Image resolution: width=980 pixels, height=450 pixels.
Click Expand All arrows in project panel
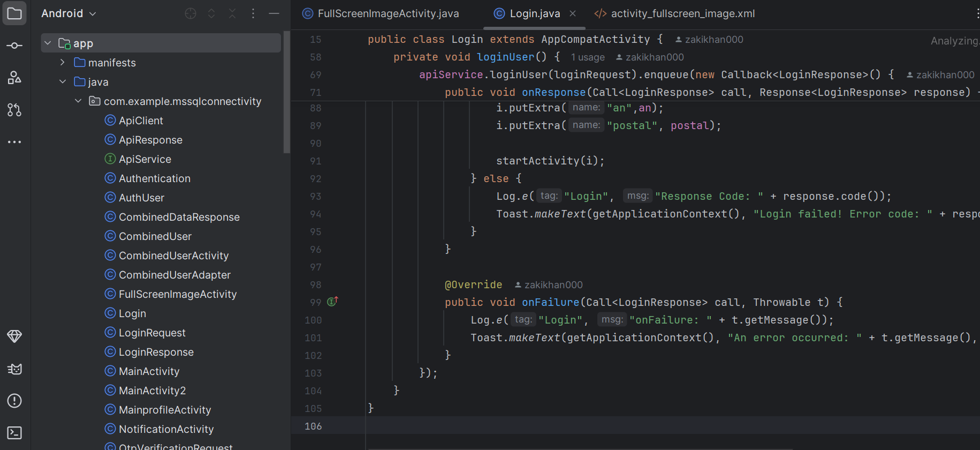pyautogui.click(x=211, y=13)
